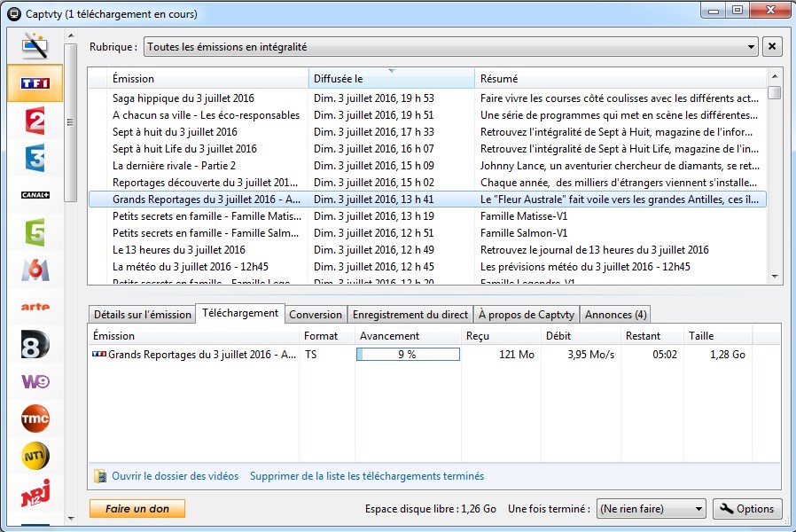The image size is (796, 532).
Task: Open the Rubrique dropdown list
Action: click(451, 47)
